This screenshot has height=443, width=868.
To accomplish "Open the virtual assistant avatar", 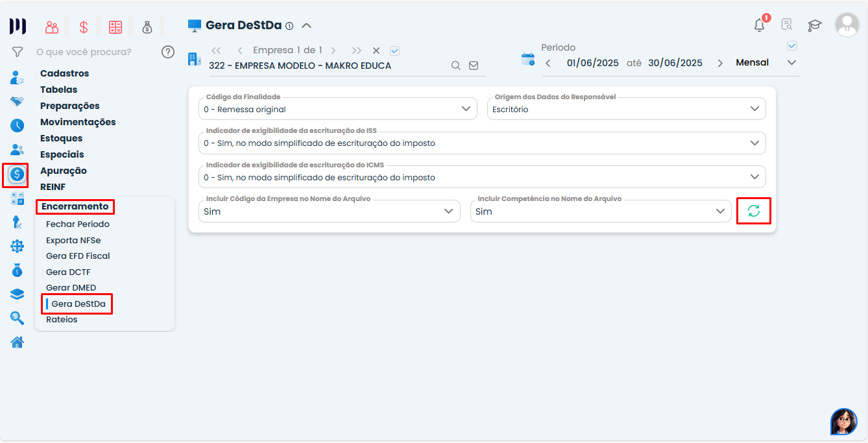I will [x=843, y=422].
